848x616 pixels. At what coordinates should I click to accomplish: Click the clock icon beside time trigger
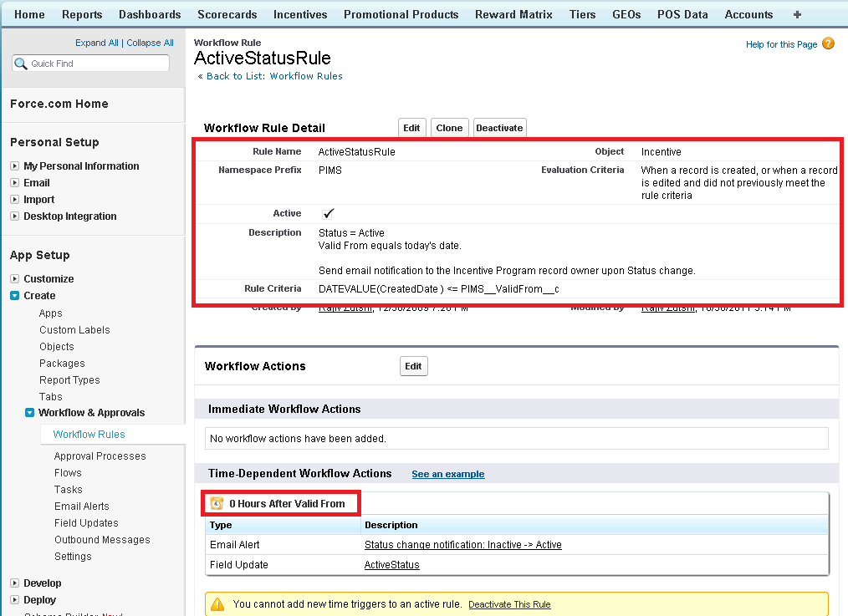click(217, 503)
